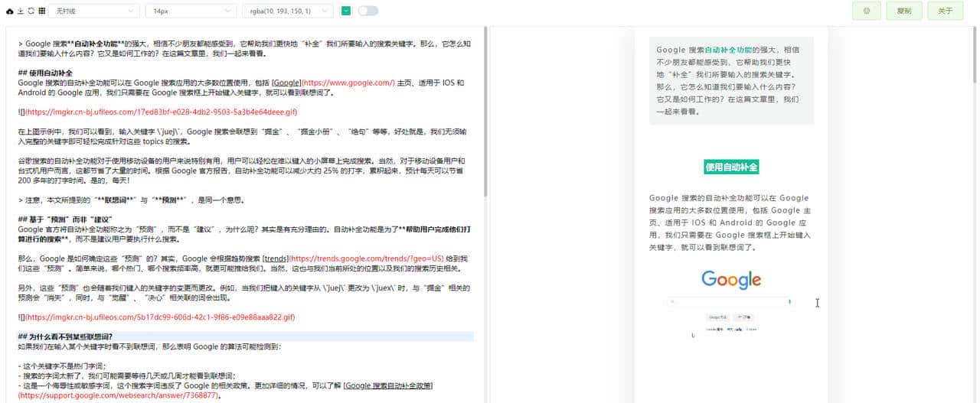Click the 复制 copy button
Image resolution: width=980 pixels, height=403 pixels.
point(904,11)
